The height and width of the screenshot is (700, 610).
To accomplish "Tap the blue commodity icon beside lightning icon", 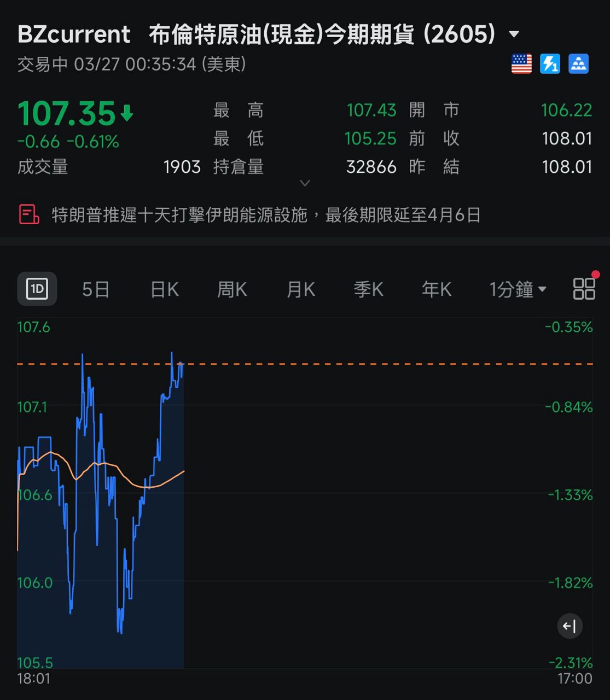I will 578,64.
